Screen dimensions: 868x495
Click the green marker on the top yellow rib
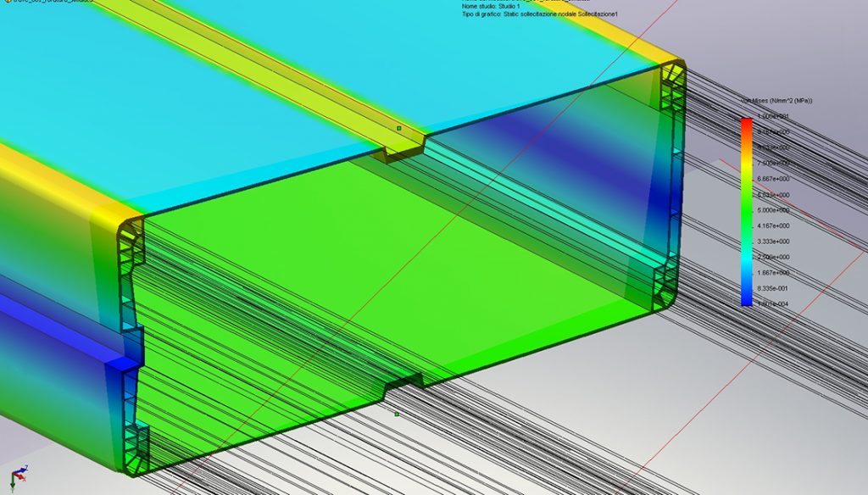coord(398,129)
